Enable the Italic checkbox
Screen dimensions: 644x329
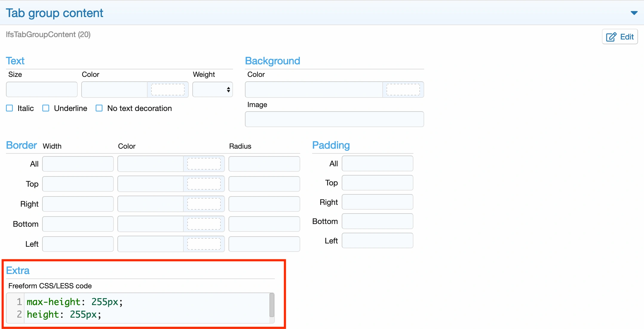[x=10, y=108]
